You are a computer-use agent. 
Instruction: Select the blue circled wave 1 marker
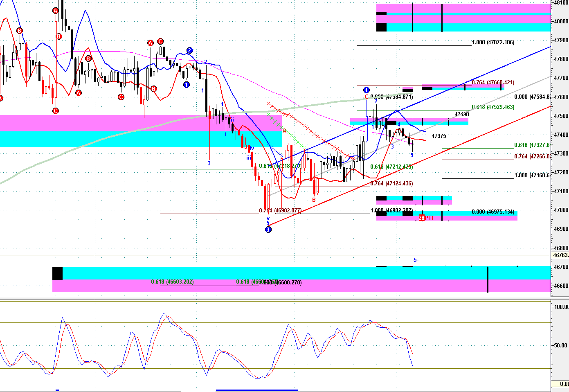point(187,85)
